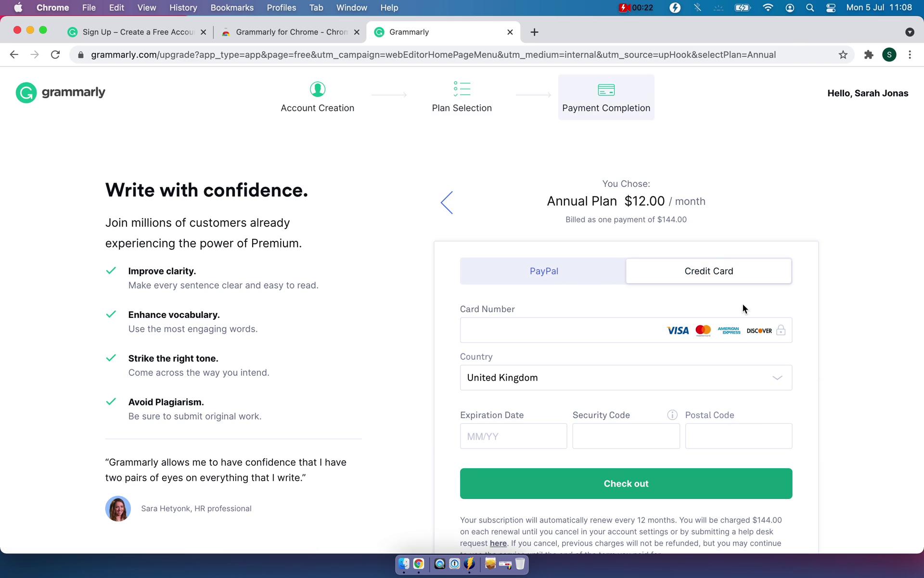
Task: Click the date and time in menu bar
Action: pyautogui.click(x=879, y=8)
